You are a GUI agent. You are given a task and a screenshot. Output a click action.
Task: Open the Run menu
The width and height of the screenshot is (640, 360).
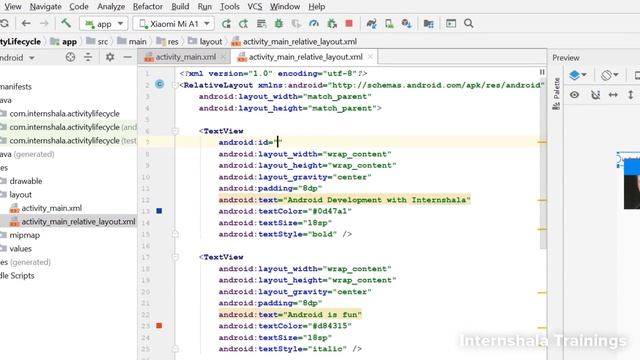[204, 7]
